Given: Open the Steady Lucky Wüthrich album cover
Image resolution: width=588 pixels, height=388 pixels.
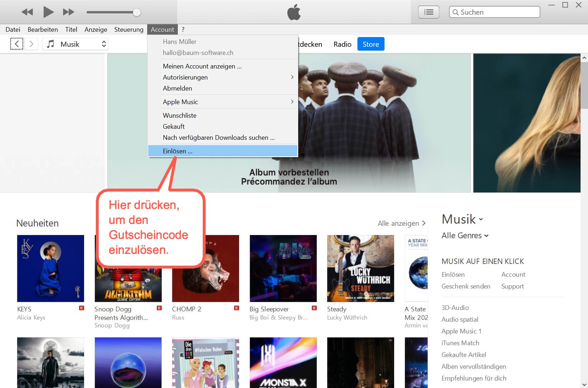Looking at the screenshot, I should (361, 269).
